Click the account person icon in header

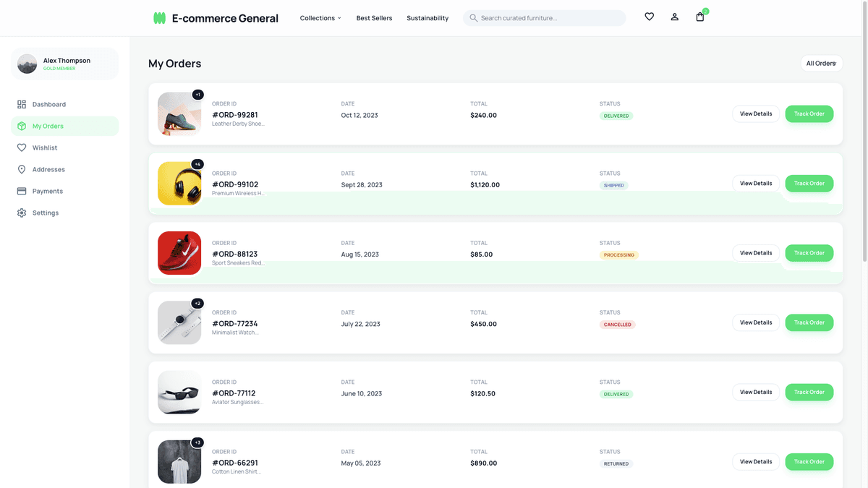(x=674, y=16)
